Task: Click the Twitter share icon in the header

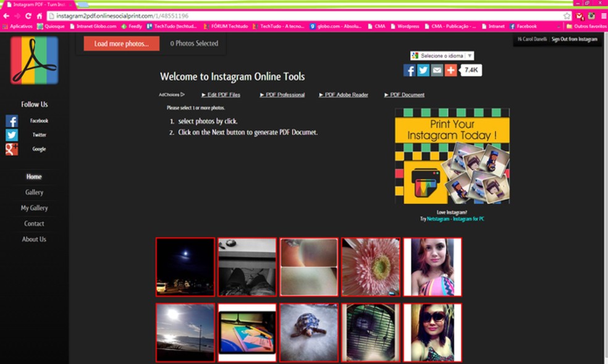Action: 423,70
